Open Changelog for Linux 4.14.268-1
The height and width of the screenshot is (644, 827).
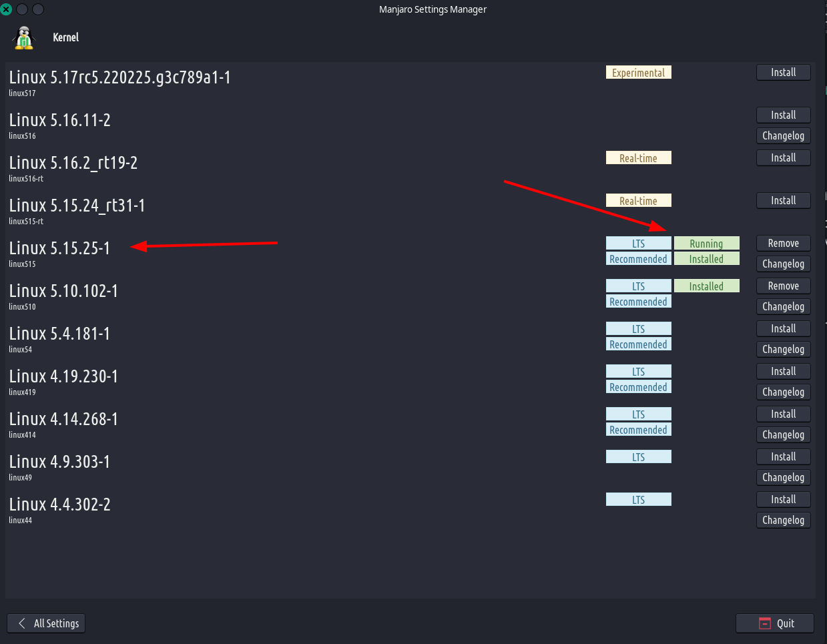pyautogui.click(x=784, y=434)
